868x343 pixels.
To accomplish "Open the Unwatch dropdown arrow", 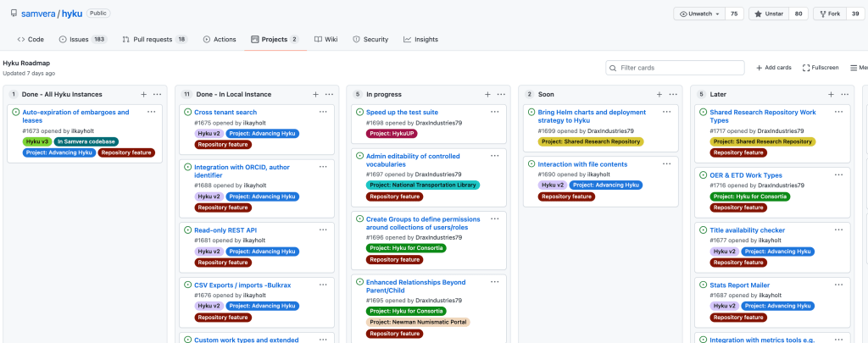I will [717, 14].
